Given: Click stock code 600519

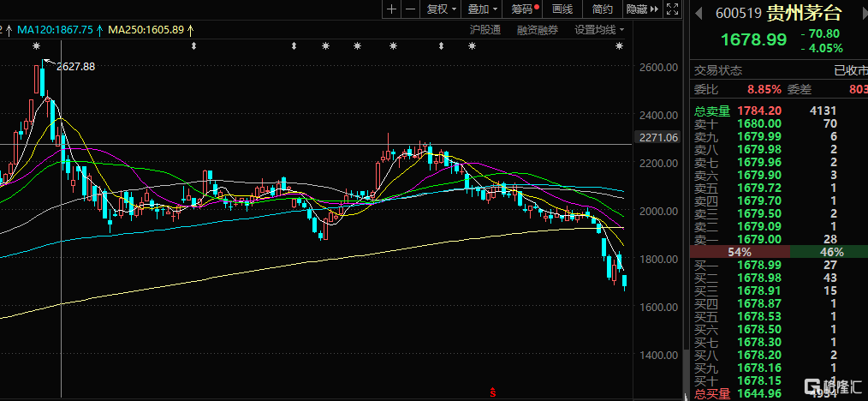Looking at the screenshot, I should (x=739, y=13).
